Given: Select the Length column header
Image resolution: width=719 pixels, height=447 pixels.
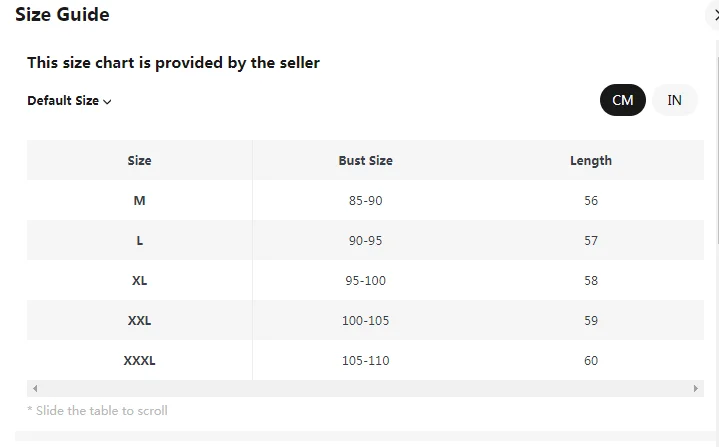Looking at the screenshot, I should (x=590, y=160).
